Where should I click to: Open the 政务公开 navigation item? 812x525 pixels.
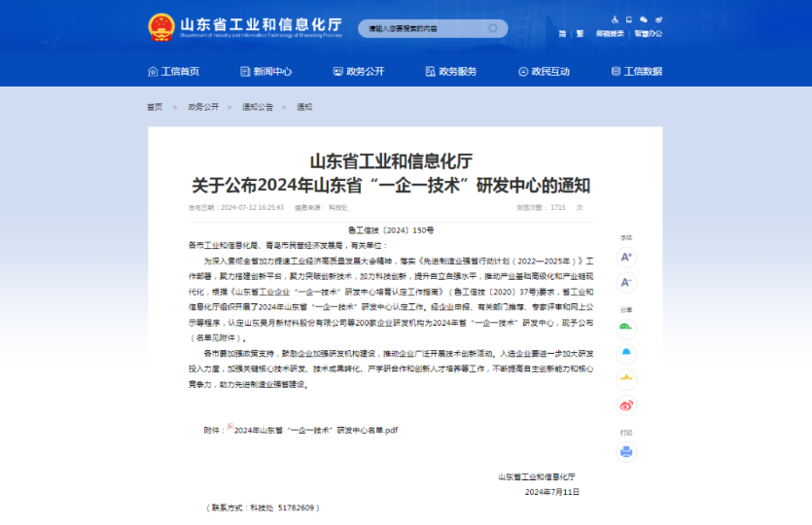[x=359, y=71]
